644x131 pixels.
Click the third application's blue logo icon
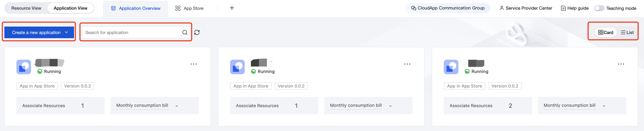[x=451, y=67]
